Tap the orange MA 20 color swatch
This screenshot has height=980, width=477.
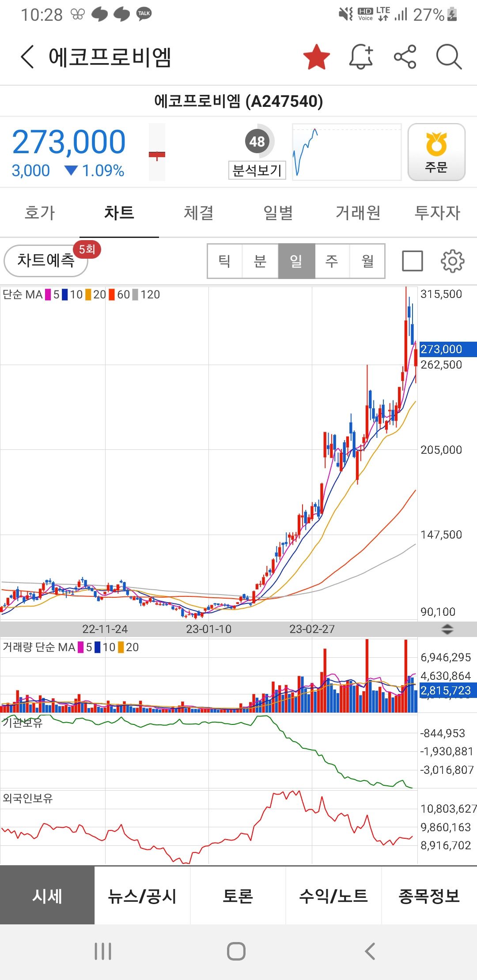88,294
